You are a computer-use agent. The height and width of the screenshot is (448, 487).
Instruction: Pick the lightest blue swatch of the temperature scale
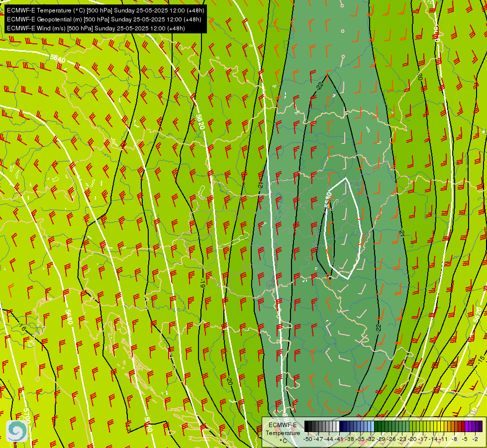pos(373,426)
